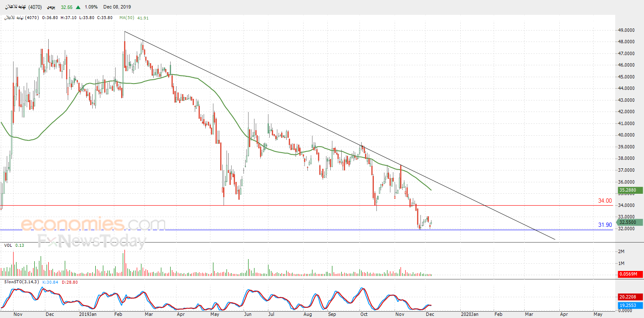Click the Jun time axis label
The width and height of the screenshot is (644, 318).
point(248,315)
